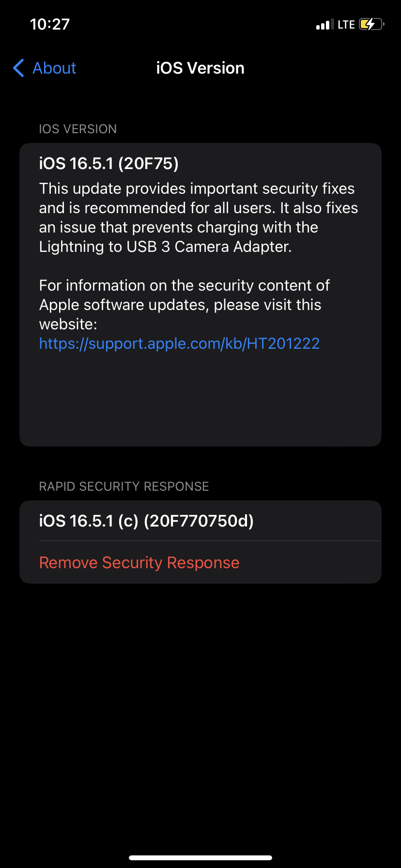Tap the IOS VERSION section header
Image resolution: width=401 pixels, height=868 pixels.
[78, 129]
